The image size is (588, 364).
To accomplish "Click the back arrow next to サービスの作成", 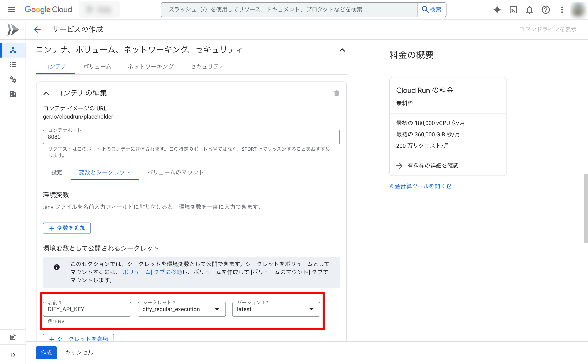I will click(x=37, y=29).
